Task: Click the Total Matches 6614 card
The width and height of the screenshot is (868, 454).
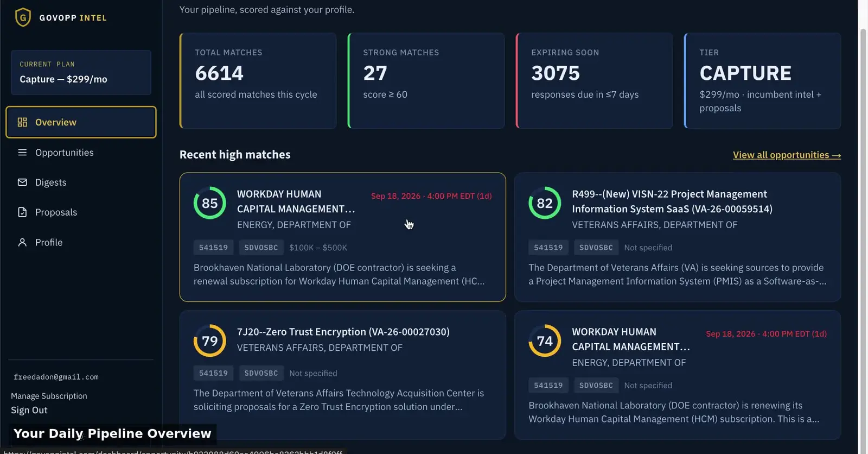Action: 258,80
